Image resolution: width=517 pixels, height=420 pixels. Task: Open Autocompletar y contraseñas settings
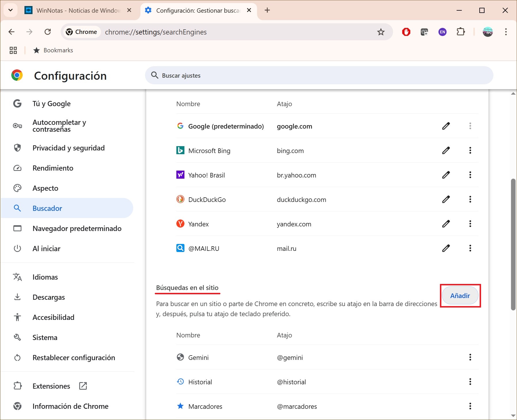pyautogui.click(x=67, y=126)
